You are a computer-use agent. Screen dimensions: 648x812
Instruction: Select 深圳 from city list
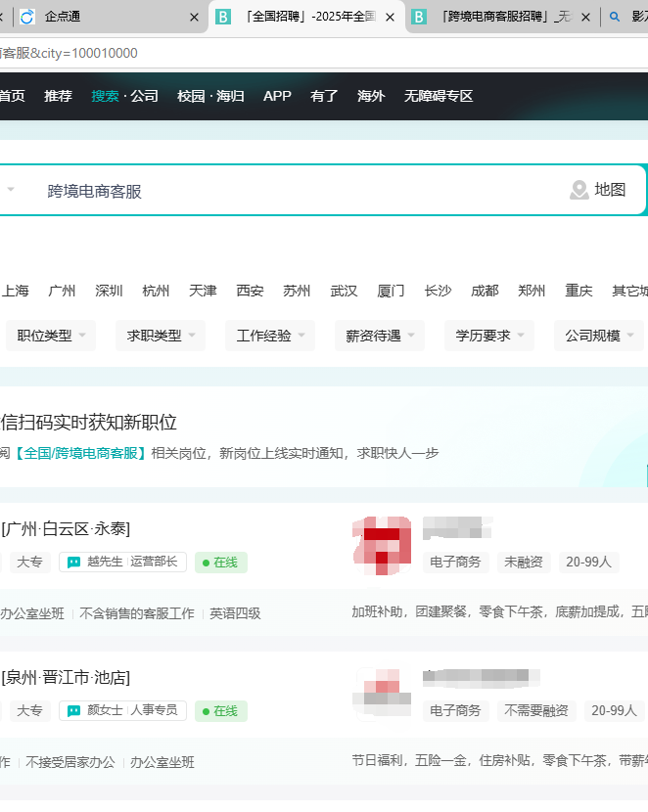[x=109, y=291]
